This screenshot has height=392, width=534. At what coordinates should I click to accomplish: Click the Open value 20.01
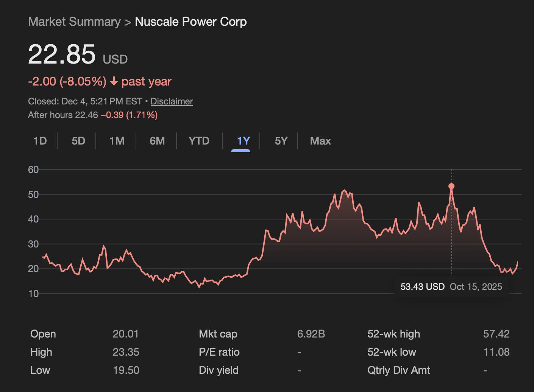pos(126,334)
